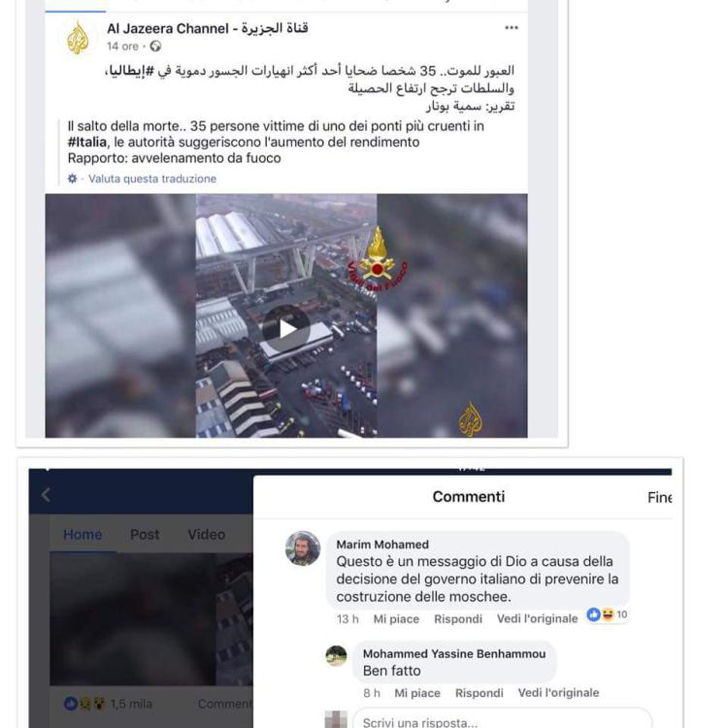
Task: Open the three-dot post options menu
Action: coord(512,28)
